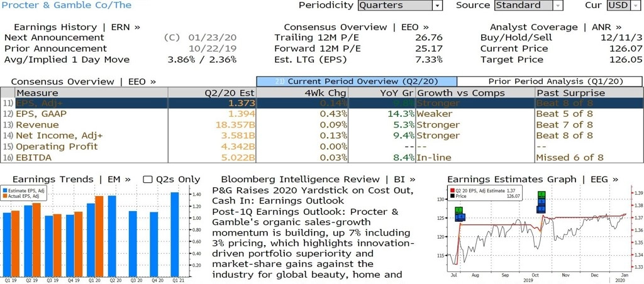Open Analyst Coverage | ANR link
Image resolution: width=644 pixels, height=284 pixels.
click(556, 27)
